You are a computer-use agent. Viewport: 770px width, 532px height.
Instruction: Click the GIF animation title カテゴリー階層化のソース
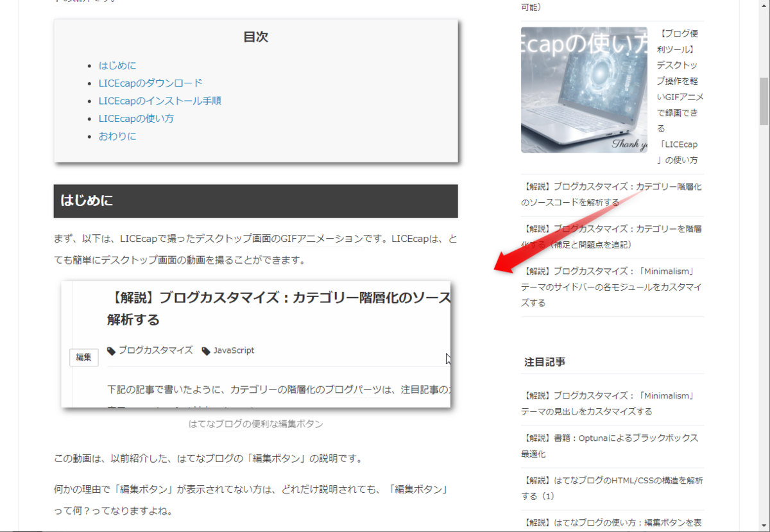pos(279,309)
